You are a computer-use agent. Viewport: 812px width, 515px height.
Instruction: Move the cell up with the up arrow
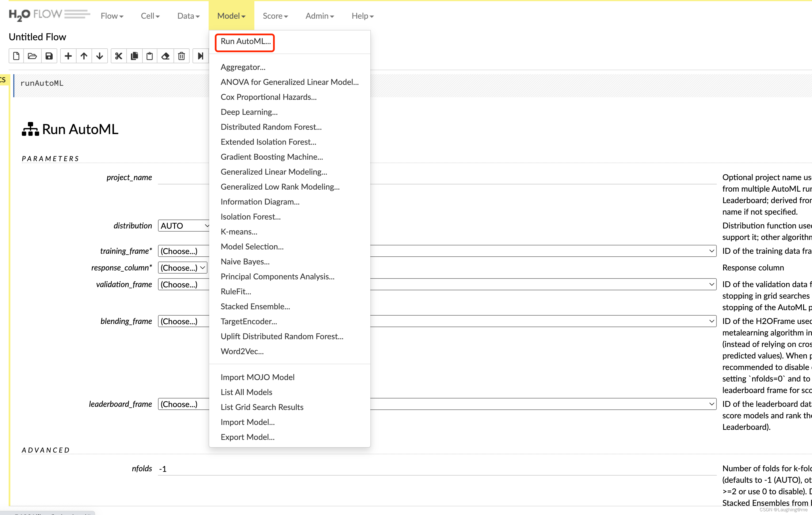pos(84,56)
